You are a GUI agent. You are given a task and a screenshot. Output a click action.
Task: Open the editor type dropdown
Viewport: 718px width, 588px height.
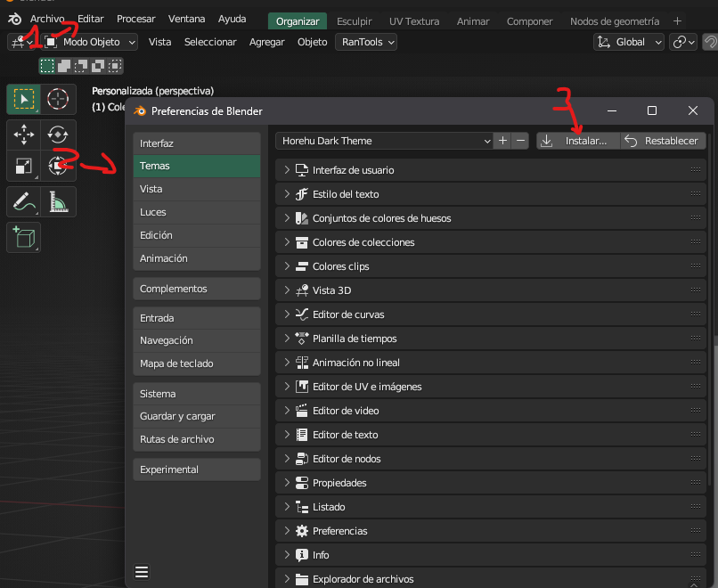[x=22, y=42]
